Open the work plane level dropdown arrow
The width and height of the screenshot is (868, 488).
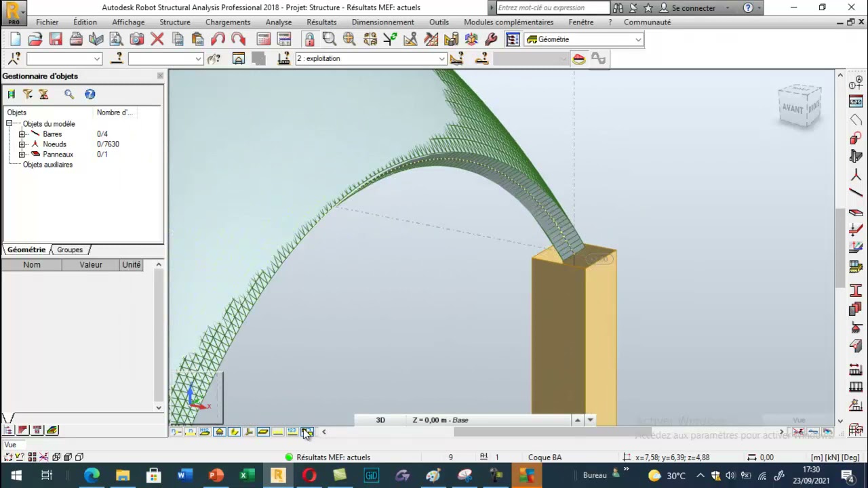click(590, 420)
